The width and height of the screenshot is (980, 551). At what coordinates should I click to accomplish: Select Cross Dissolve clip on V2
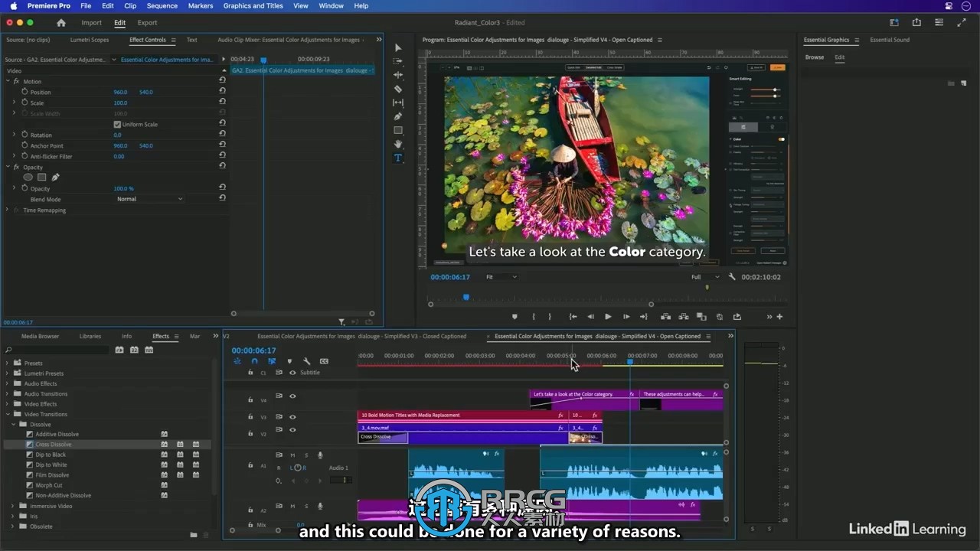tap(383, 438)
